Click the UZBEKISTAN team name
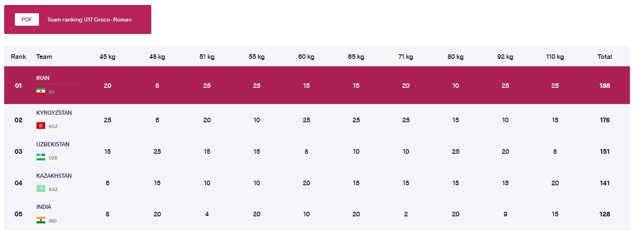The height and width of the screenshot is (230, 644). [53, 144]
